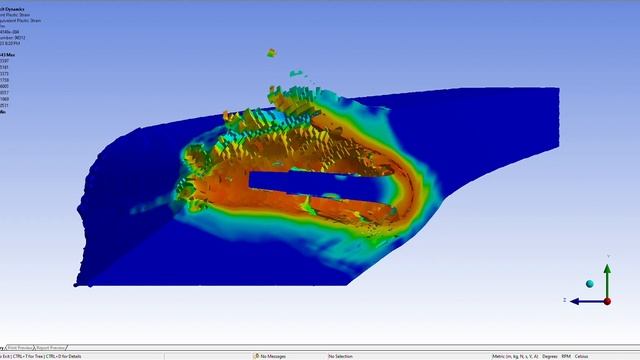Click the blue Z axis arrow of triad
640x360 pixels.
point(586,302)
